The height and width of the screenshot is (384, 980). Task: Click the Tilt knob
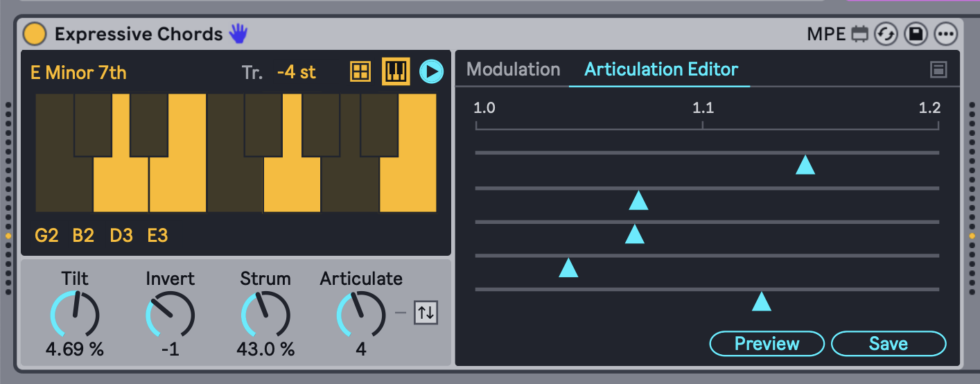75,315
